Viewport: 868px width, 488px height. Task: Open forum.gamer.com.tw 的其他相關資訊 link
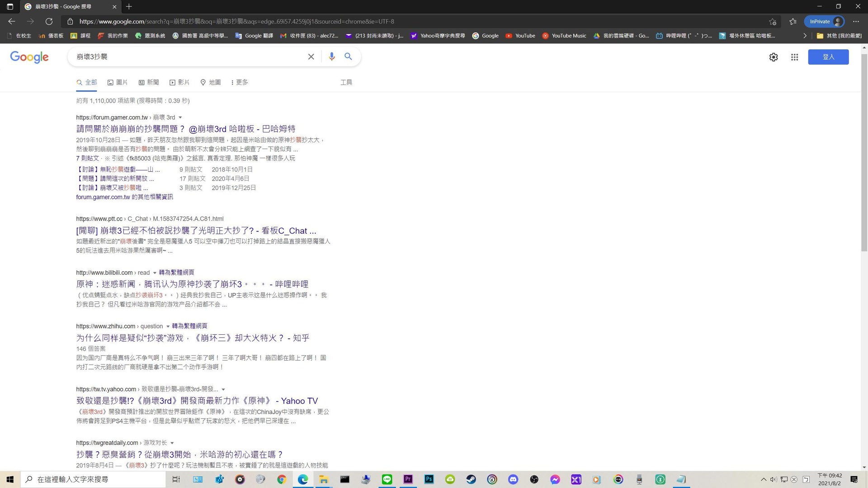click(x=124, y=197)
